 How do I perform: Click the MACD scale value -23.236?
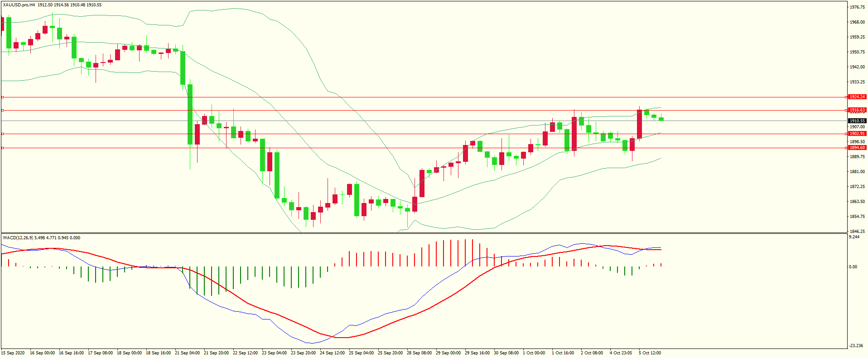[x=856, y=346]
